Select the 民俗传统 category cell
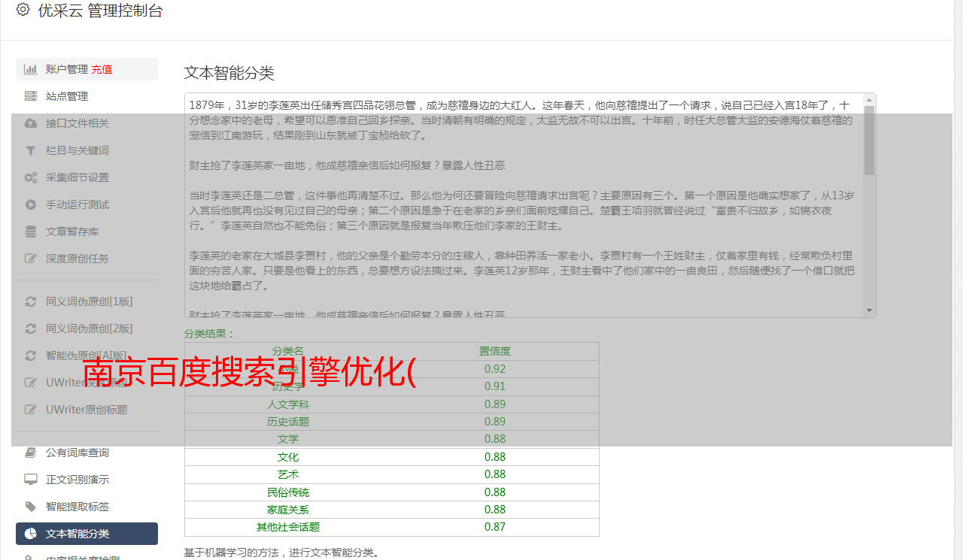Image resolution: width=963 pixels, height=560 pixels. click(288, 492)
